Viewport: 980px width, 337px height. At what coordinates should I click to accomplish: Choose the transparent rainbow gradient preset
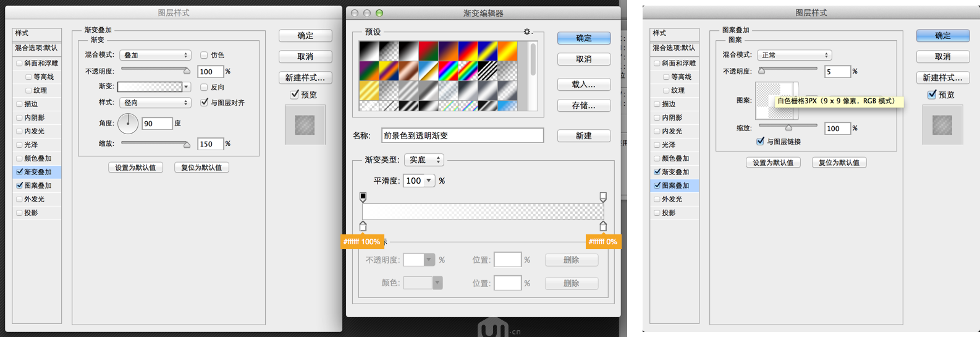[x=468, y=70]
